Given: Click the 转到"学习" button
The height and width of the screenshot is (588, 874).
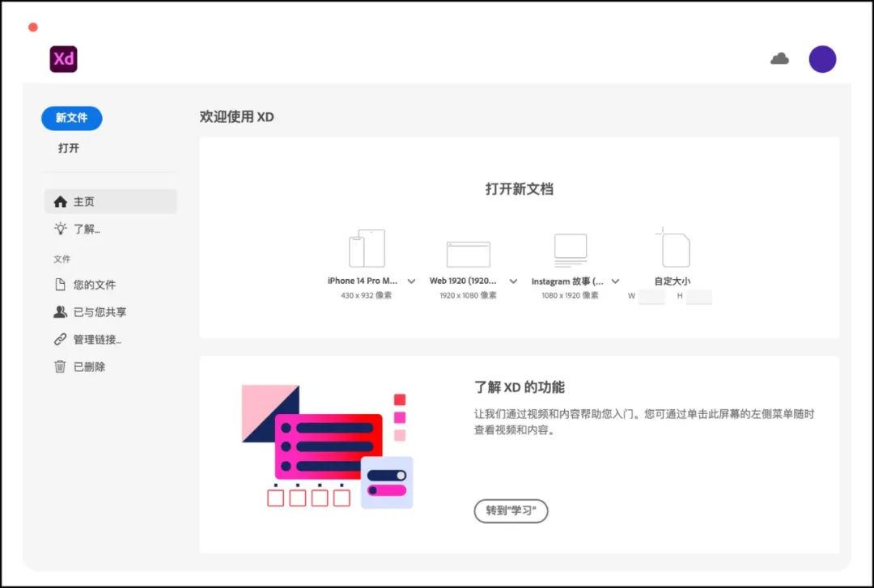Looking at the screenshot, I should [x=511, y=511].
